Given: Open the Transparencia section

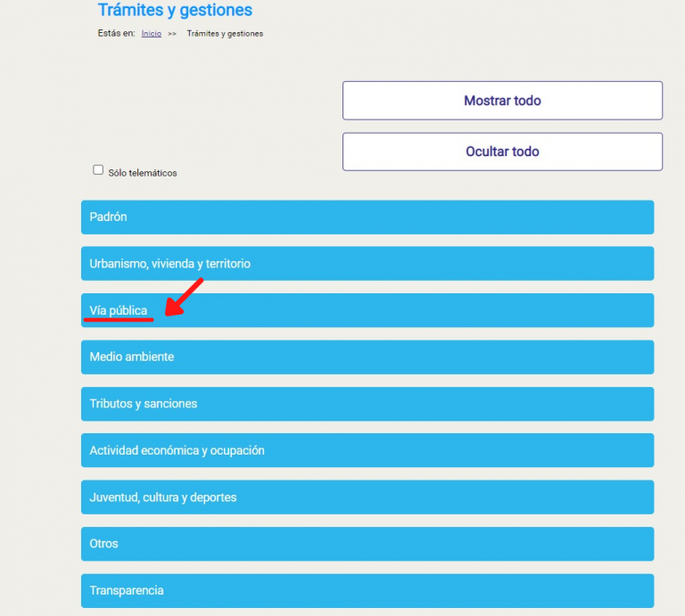Looking at the screenshot, I should tap(367, 590).
